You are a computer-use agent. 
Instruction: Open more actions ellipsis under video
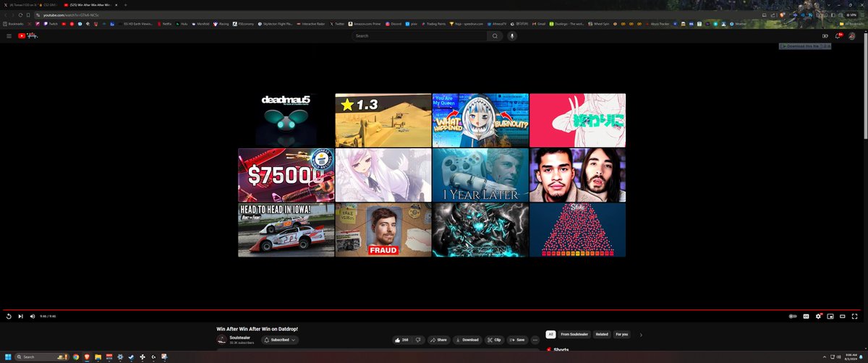pyautogui.click(x=535, y=339)
